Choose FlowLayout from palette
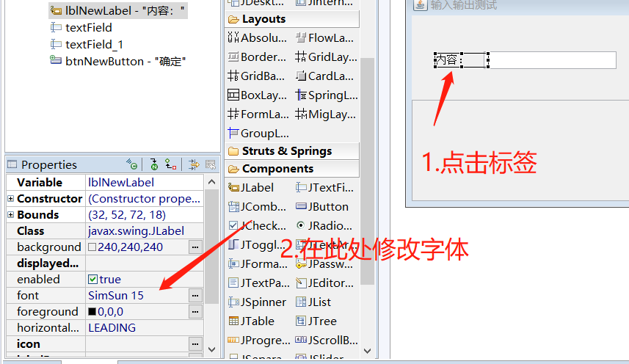Viewport: 629px width, 364px height. pos(325,37)
